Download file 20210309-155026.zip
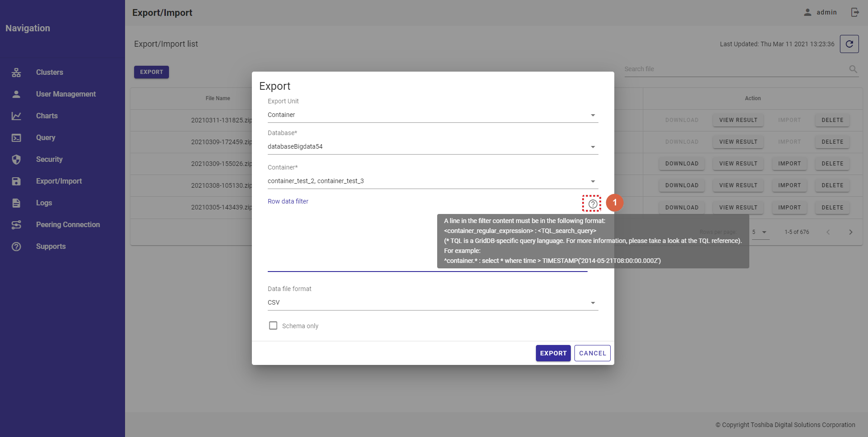The width and height of the screenshot is (868, 437). click(682, 164)
